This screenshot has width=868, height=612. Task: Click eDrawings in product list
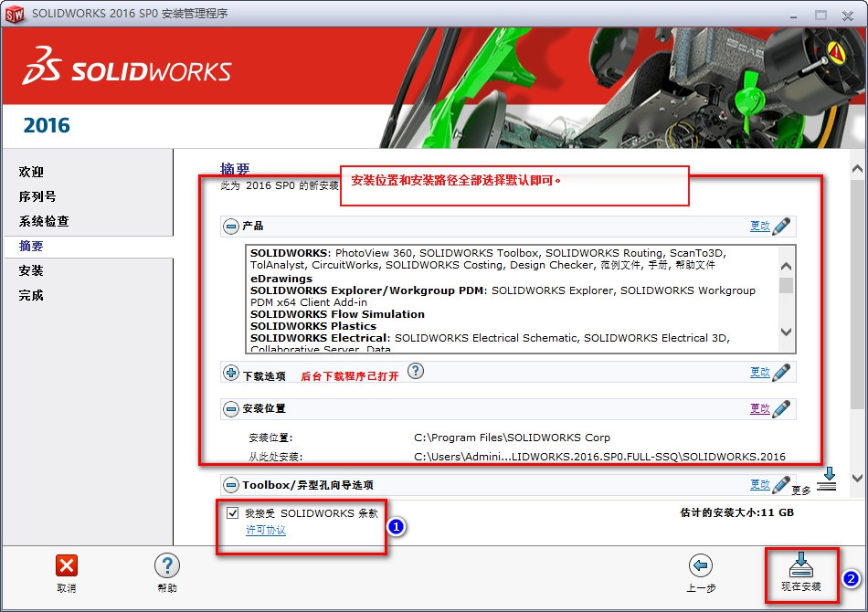pyautogui.click(x=281, y=279)
